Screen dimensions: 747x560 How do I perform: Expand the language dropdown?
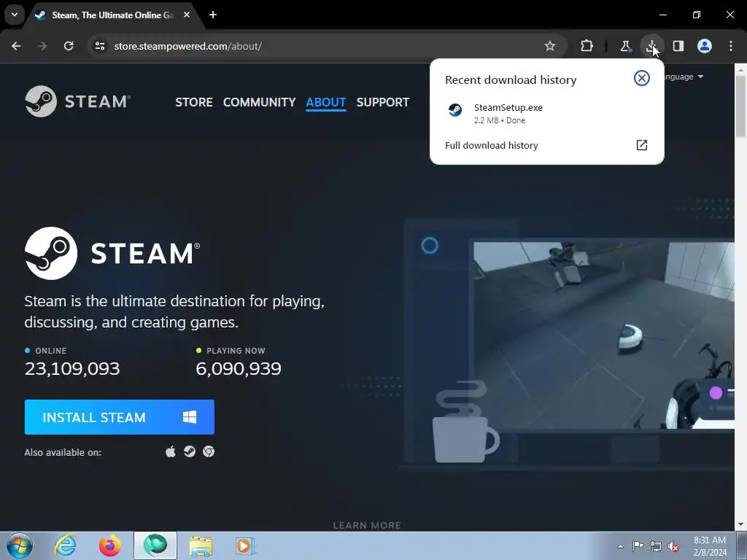tap(684, 77)
